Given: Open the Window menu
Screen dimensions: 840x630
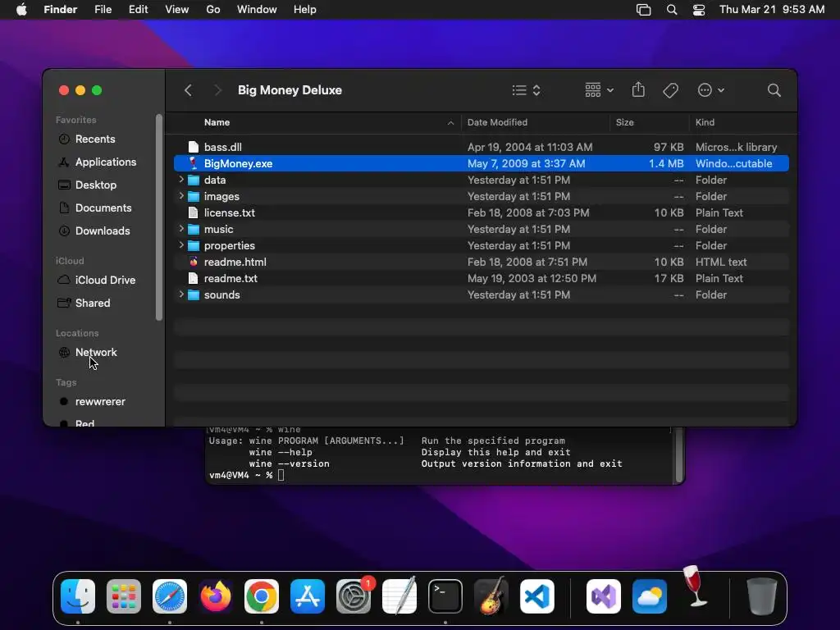Looking at the screenshot, I should pos(257,10).
